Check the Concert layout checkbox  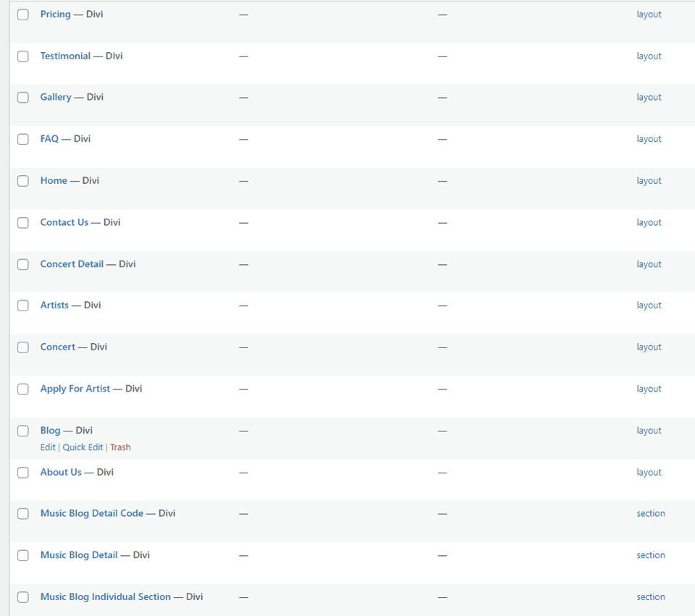(x=23, y=347)
